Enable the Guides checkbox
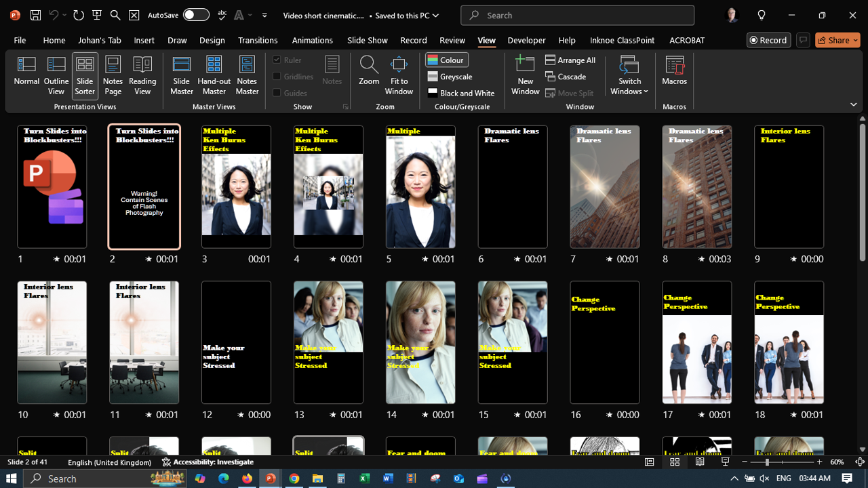This screenshot has width=868, height=488. pos(277,93)
